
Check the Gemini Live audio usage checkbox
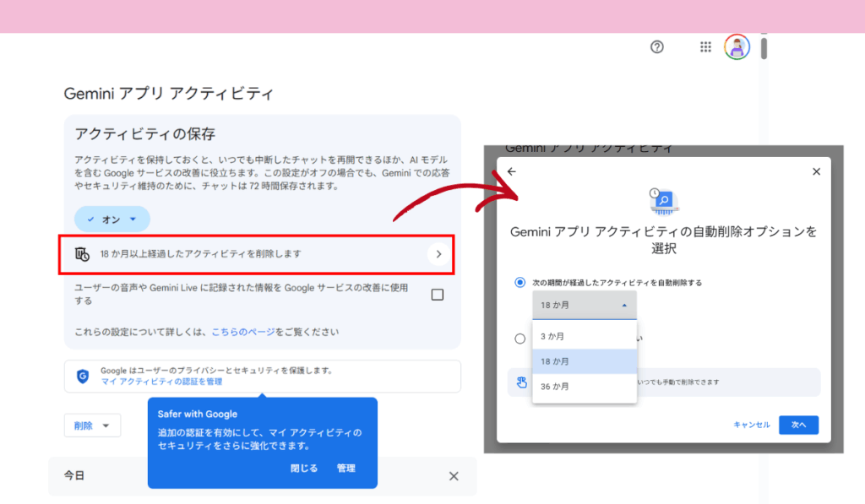click(438, 295)
